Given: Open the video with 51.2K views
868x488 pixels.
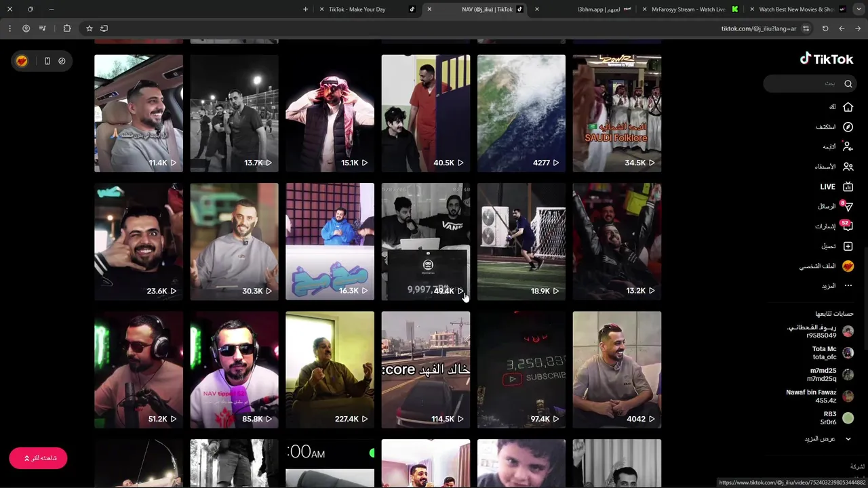Looking at the screenshot, I should pyautogui.click(x=138, y=369).
